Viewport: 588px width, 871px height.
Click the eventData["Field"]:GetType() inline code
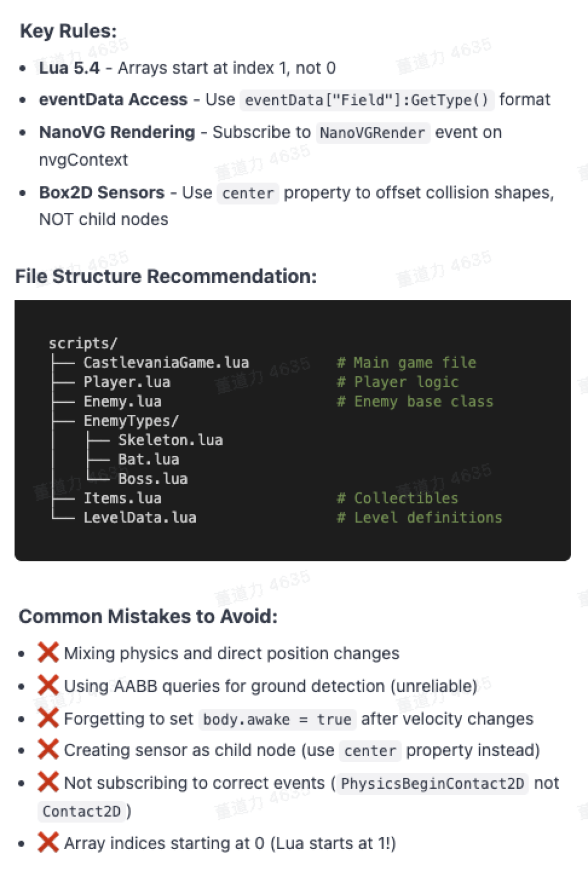[x=367, y=100]
